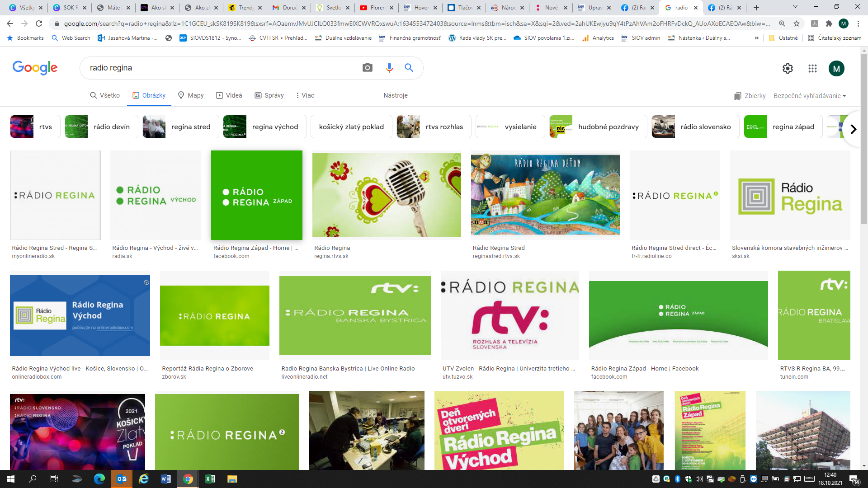Screen dimensions: 868x488
Task: Switch to Všetko results tab
Action: [x=105, y=95]
